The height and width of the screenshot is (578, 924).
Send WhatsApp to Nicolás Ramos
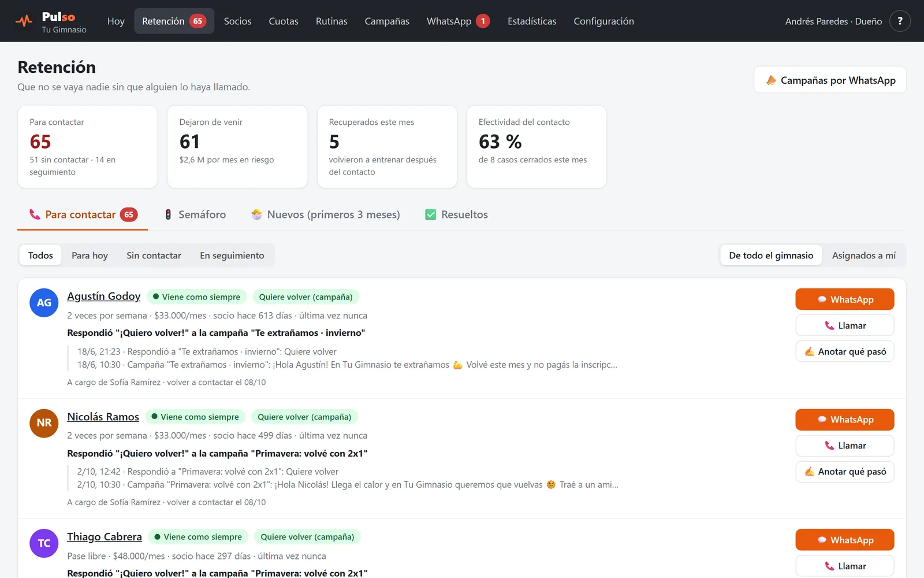[845, 419]
